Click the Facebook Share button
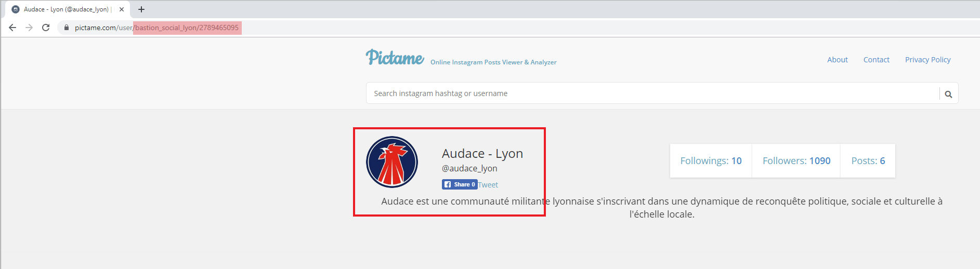The height and width of the screenshot is (269, 980). pyautogui.click(x=459, y=184)
